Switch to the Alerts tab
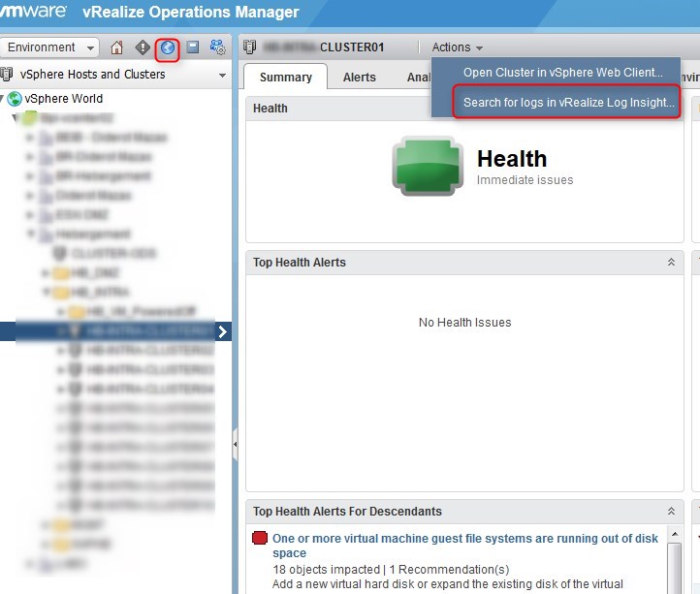The width and height of the screenshot is (700, 594). [359, 78]
